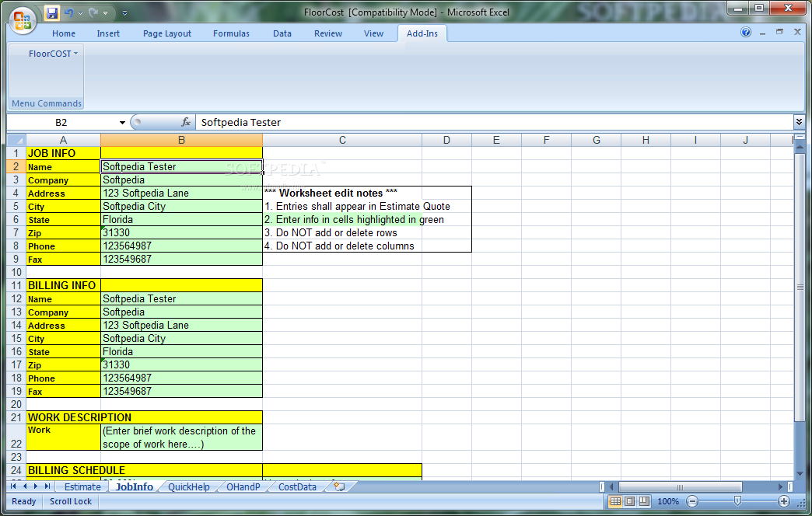The image size is (812, 516).
Task: Open the OHandP sheet tab
Action: 243,487
